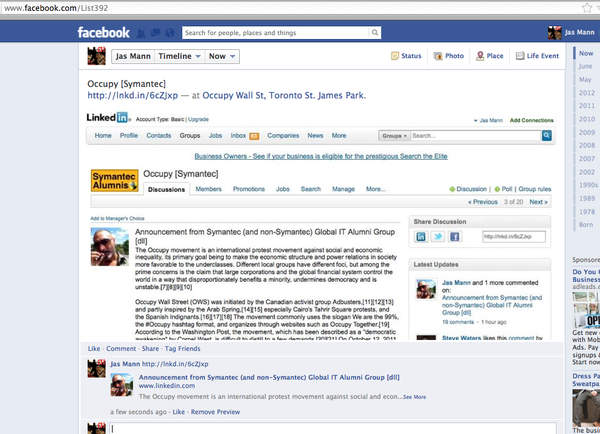Share discussion via Facebook icon
The image size is (600, 434).
[454, 237]
